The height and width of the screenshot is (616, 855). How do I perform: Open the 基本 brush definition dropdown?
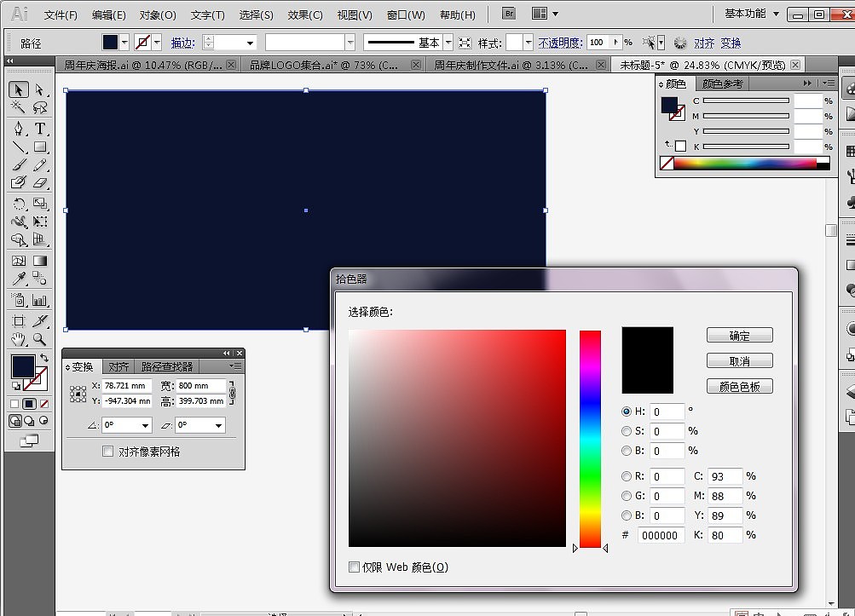(x=448, y=43)
